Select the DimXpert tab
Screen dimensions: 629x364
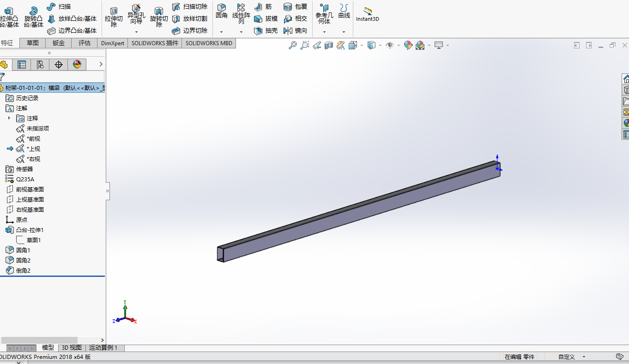pyautogui.click(x=113, y=43)
